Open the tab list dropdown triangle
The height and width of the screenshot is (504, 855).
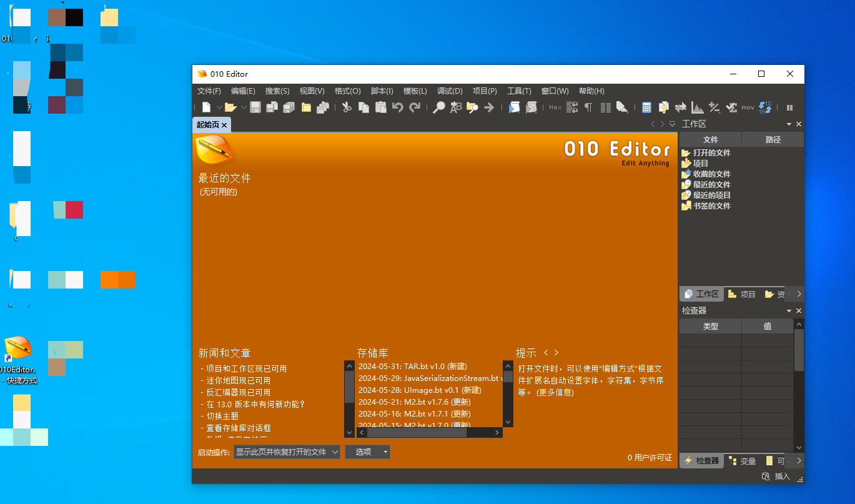pyautogui.click(x=672, y=124)
